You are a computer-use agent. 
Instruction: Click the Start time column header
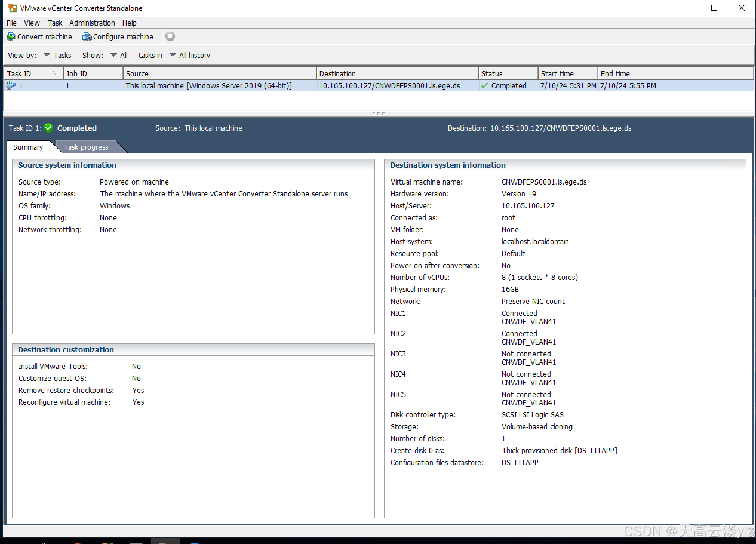(x=568, y=73)
